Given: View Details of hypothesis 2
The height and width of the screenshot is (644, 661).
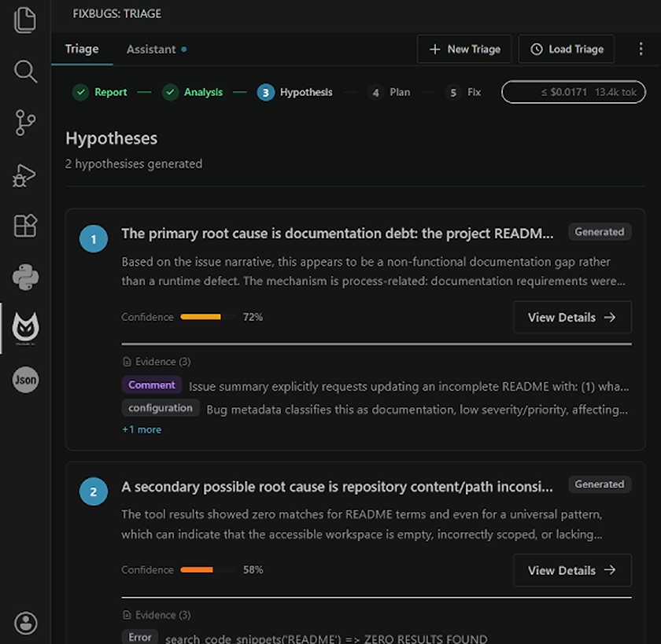Looking at the screenshot, I should [x=572, y=570].
